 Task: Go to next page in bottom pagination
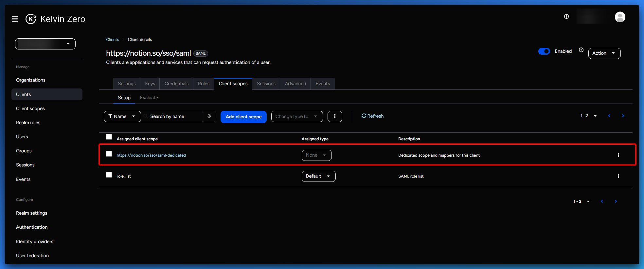(616, 201)
